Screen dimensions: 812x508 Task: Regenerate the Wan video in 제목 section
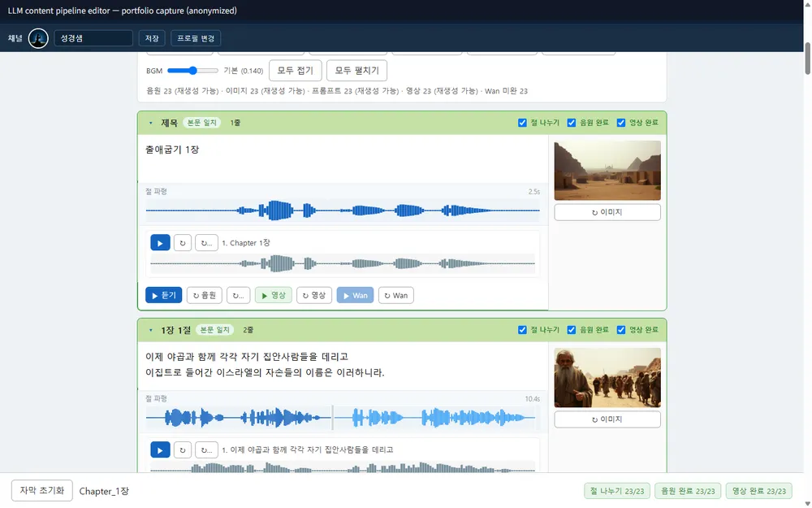[396, 296]
